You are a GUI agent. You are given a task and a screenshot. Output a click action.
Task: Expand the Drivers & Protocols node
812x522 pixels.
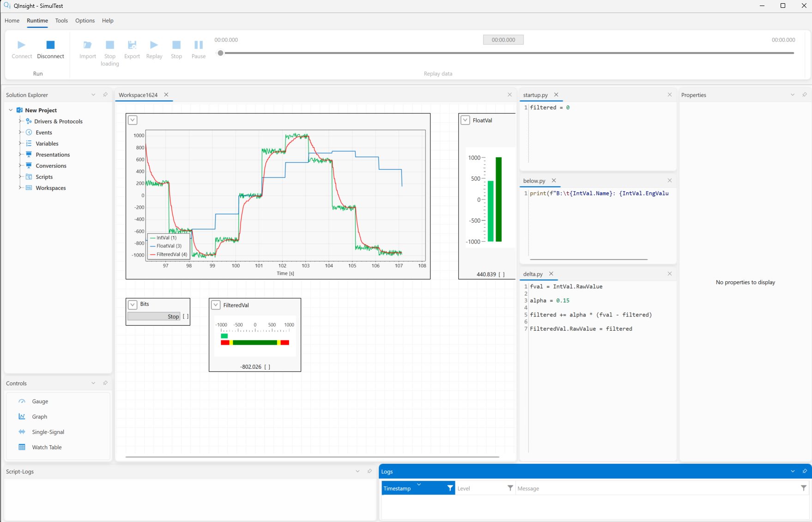pos(20,121)
